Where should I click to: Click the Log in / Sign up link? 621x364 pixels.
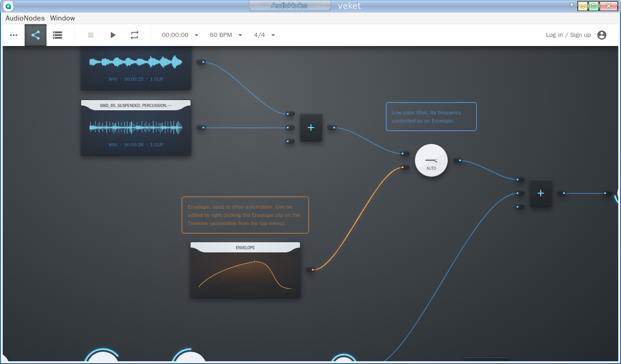coord(568,35)
